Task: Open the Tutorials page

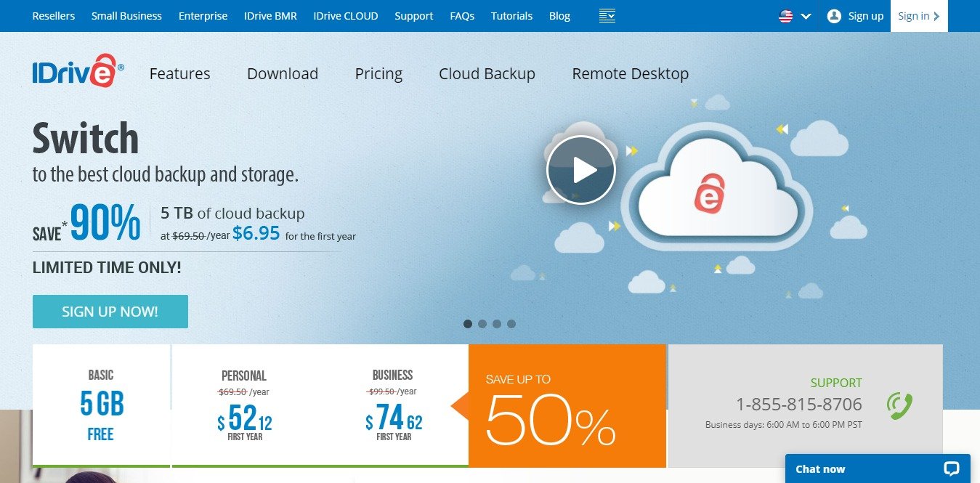Action: point(511,16)
